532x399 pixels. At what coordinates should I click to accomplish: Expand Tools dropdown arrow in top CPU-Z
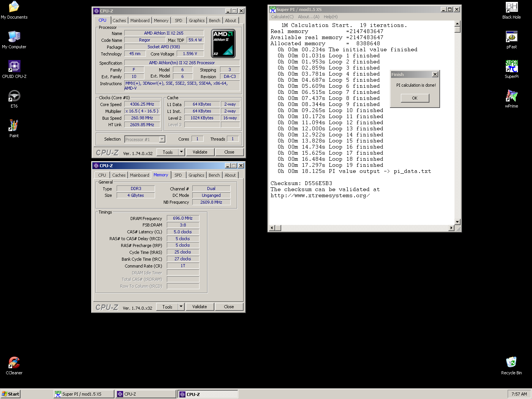coord(182,152)
